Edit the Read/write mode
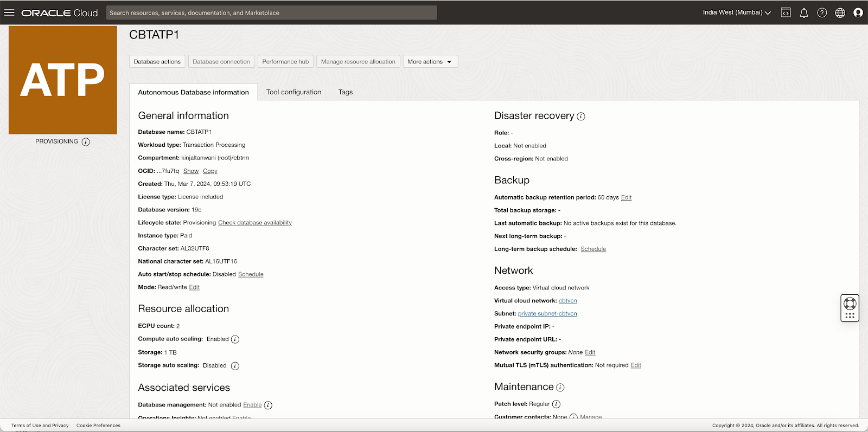The width and height of the screenshot is (868, 432). click(194, 287)
